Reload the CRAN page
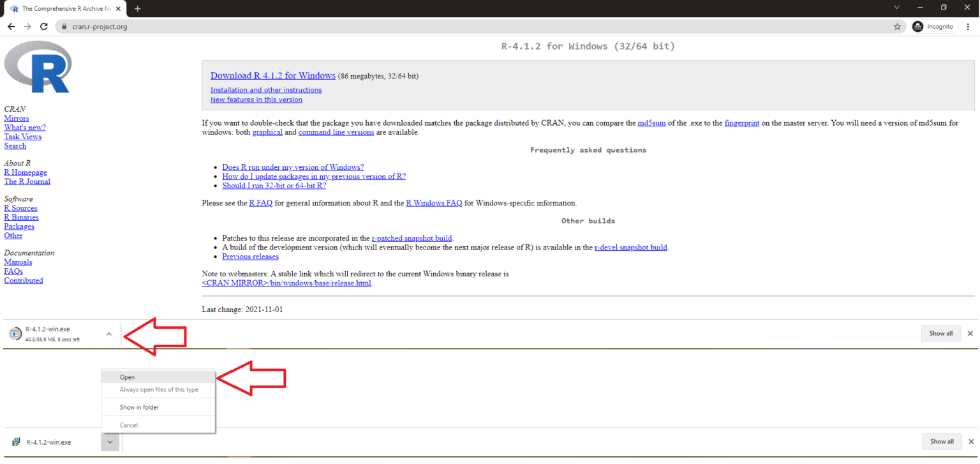Screen dimensions: 980x464 tap(43, 27)
